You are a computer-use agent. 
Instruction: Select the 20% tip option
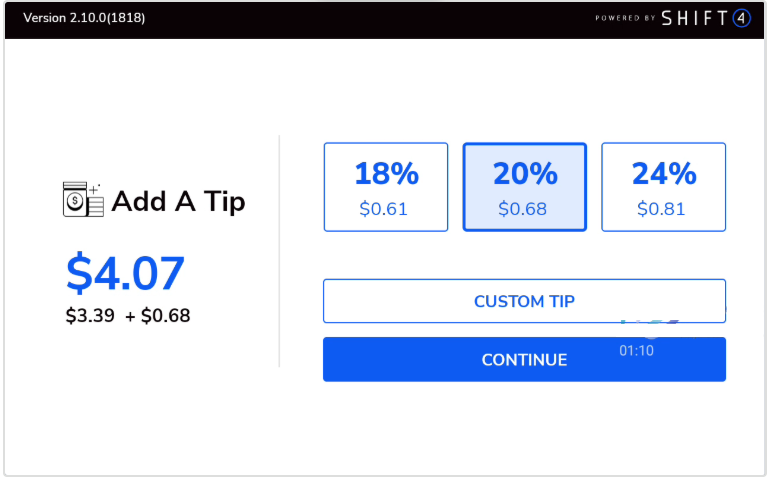click(x=525, y=187)
